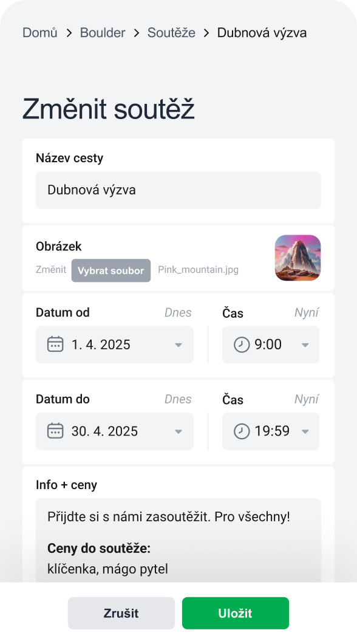Screen dimensions: 357x644
Task: Set start date to Dnes
Action: (178, 312)
